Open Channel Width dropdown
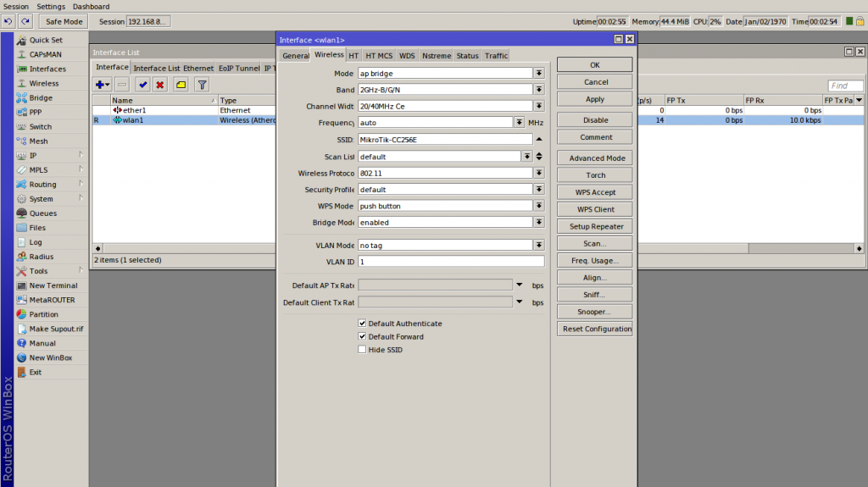This screenshot has height=487, width=868. pos(538,106)
